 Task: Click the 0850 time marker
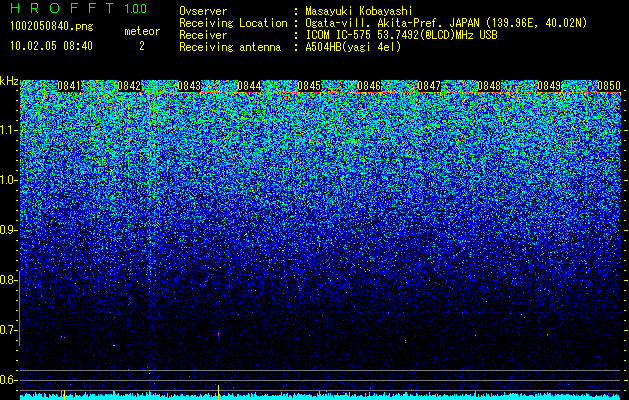pos(609,86)
